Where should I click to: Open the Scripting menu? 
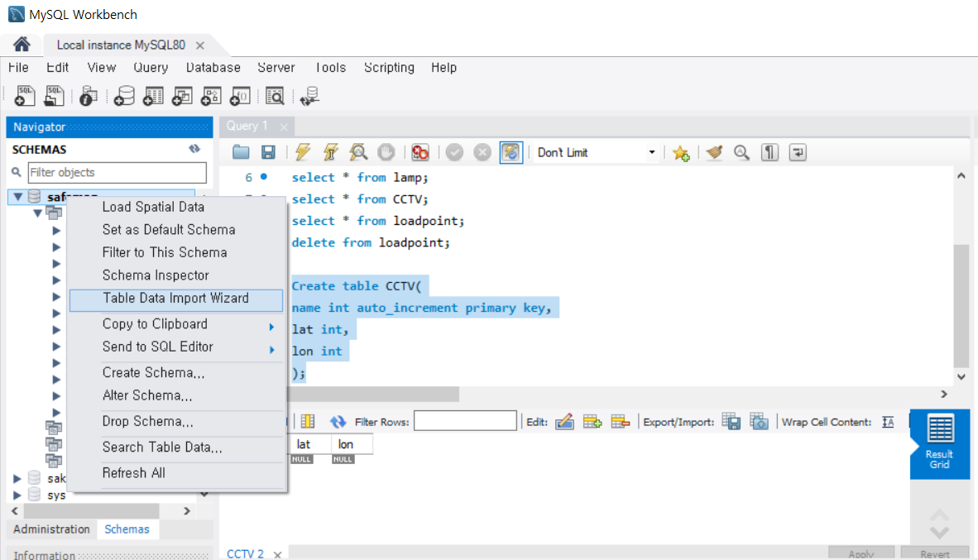coord(389,67)
